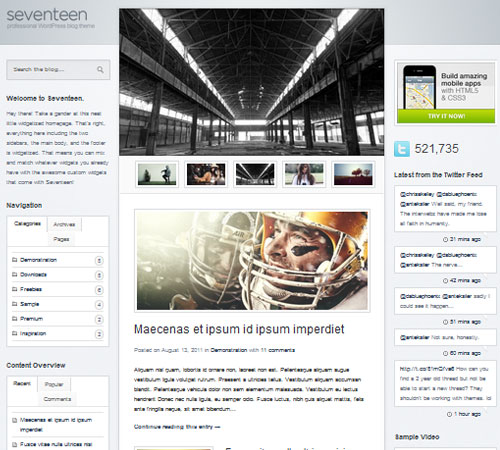Open the 11 comments link
Image resolution: width=500 pixels, height=450 pixels.
(x=278, y=350)
